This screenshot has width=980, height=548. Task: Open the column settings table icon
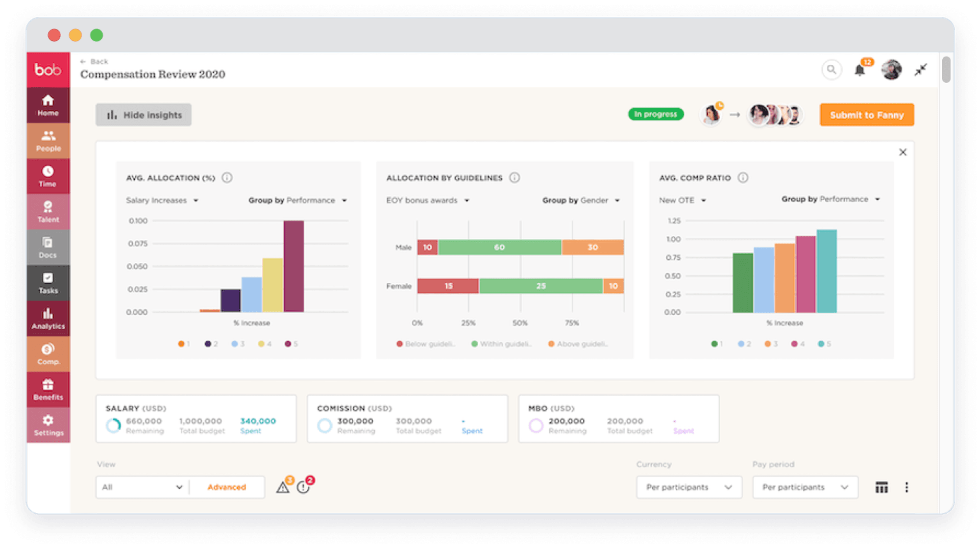pos(881,487)
